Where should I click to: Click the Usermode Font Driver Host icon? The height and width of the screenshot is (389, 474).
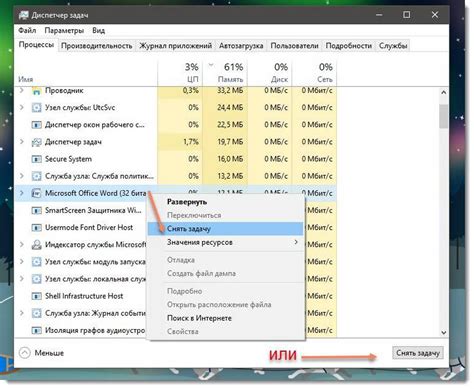pos(36,228)
